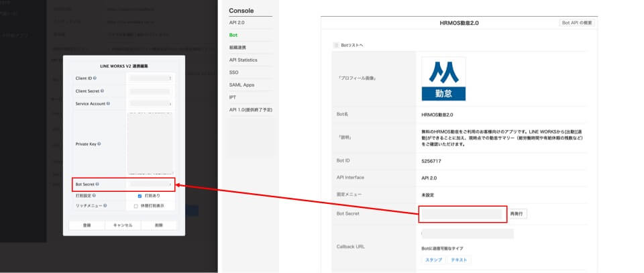Click the Callback URL value field
The width and height of the screenshot is (644, 273).
(x=468, y=233)
